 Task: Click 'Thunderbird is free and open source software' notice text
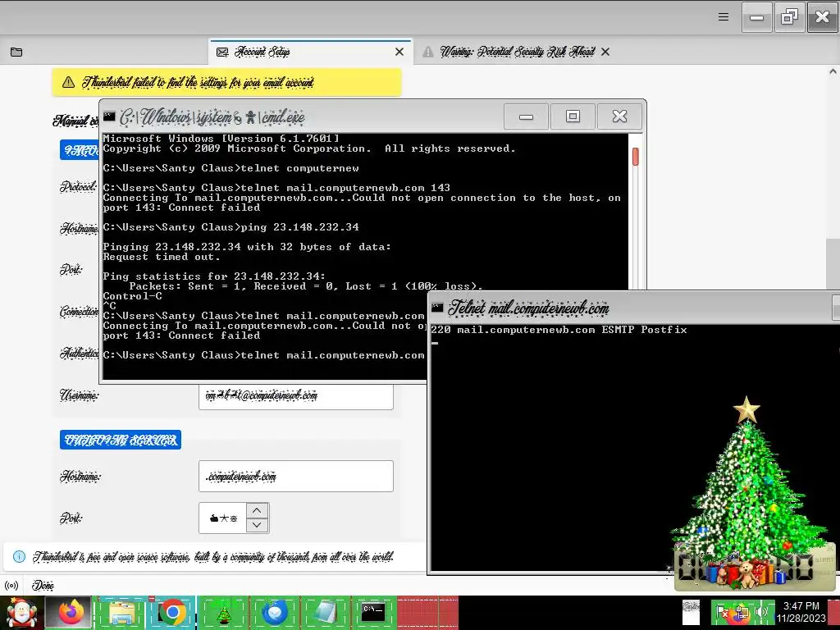point(213,557)
